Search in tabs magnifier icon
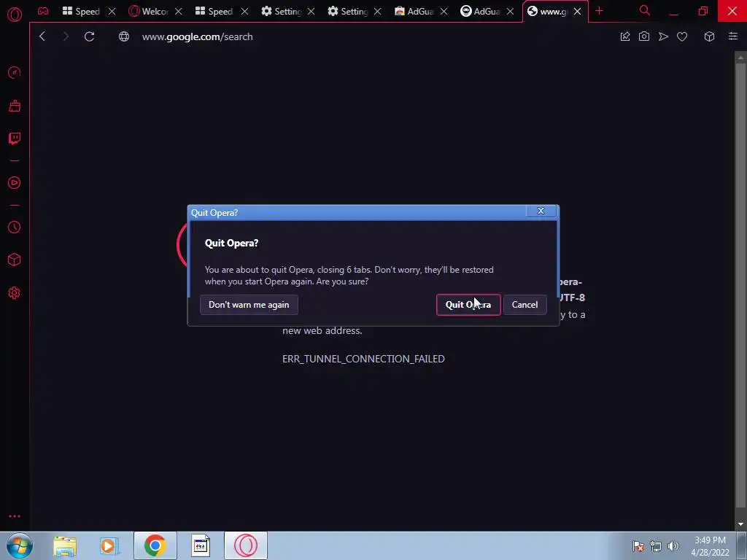Screen dimensions: 747x560 coord(645,10)
